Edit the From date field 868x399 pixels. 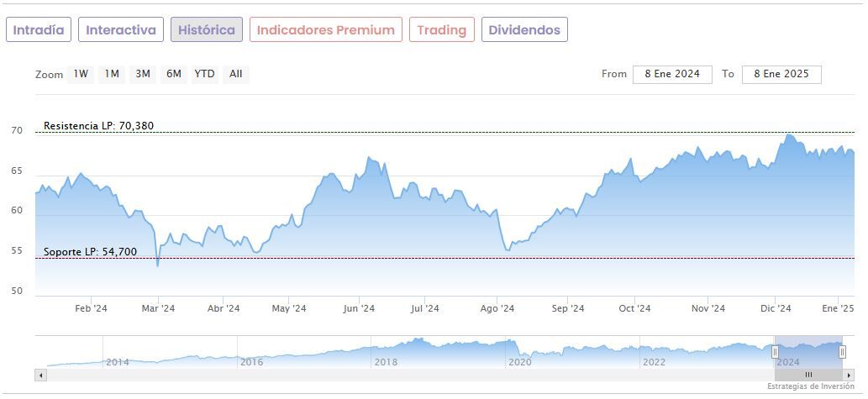(672, 74)
